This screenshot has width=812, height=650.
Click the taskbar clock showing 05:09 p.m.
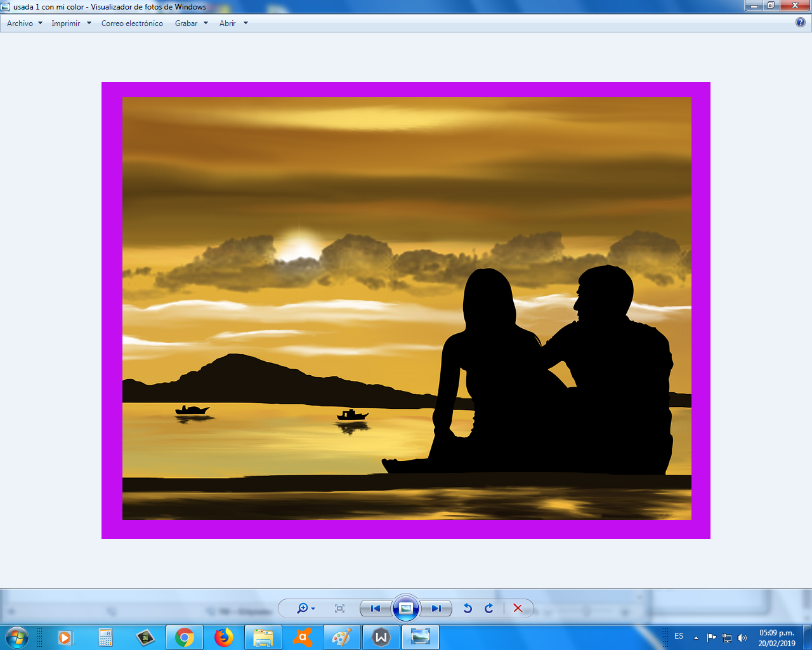point(776,638)
